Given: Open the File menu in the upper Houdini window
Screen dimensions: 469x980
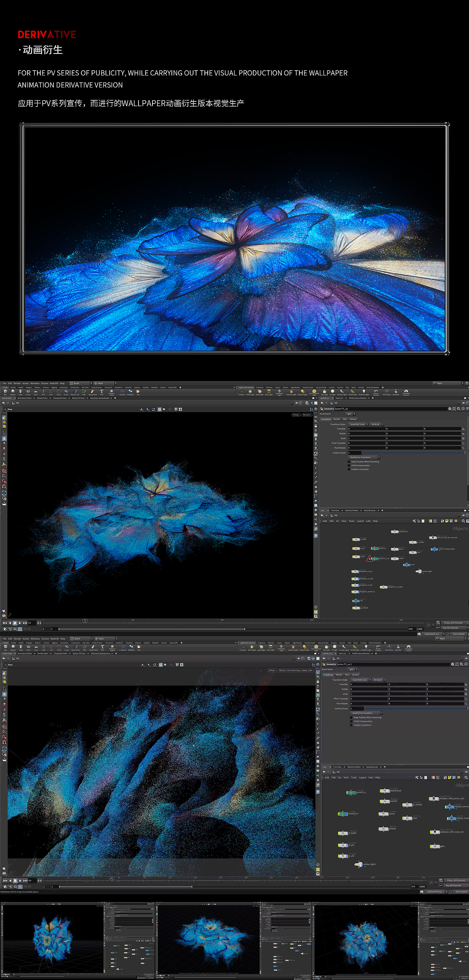Looking at the screenshot, I should click(x=4, y=384).
